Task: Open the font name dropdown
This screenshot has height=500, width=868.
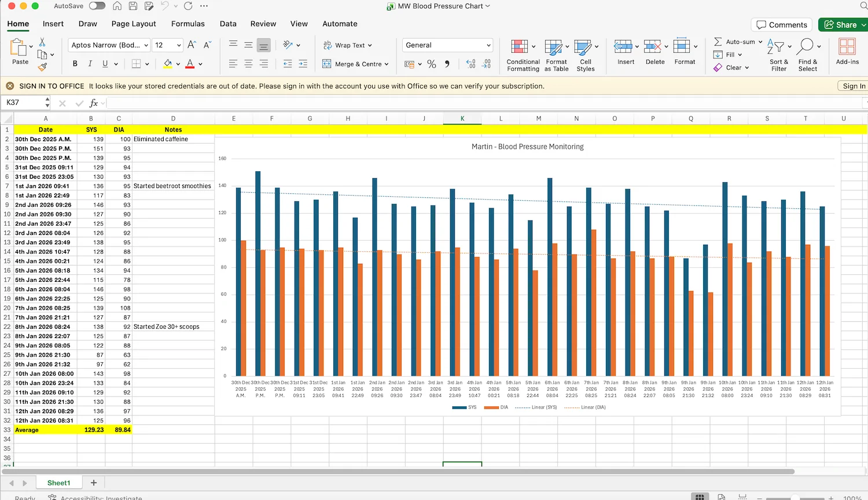Action: 146,45
